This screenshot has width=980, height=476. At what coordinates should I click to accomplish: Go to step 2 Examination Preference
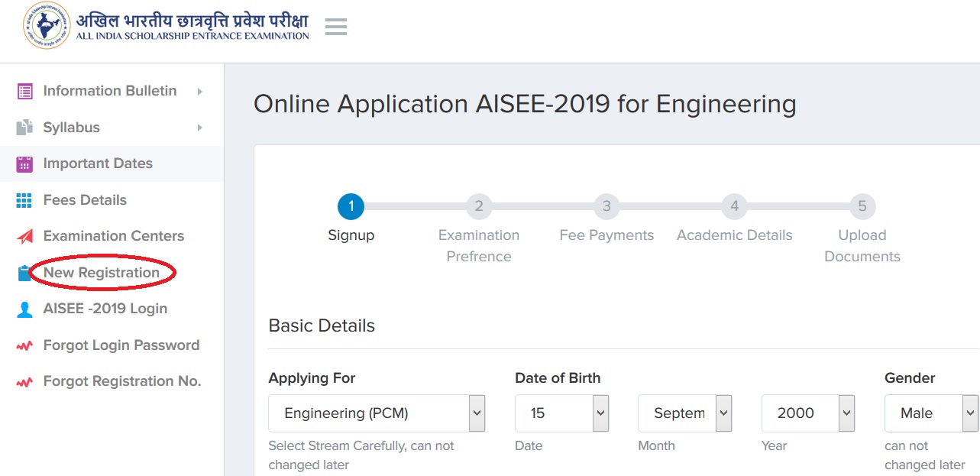[x=479, y=206]
